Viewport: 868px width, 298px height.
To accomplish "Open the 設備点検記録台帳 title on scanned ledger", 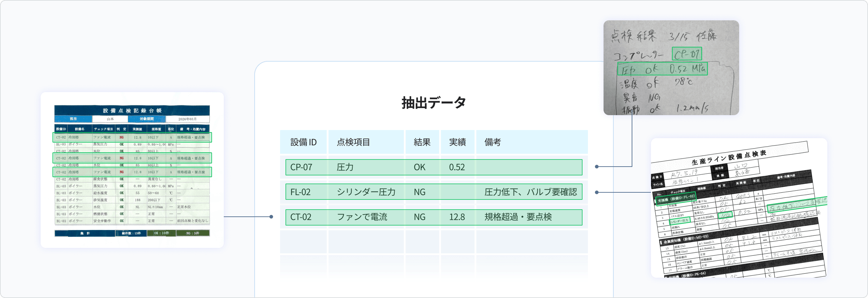I will (x=132, y=111).
